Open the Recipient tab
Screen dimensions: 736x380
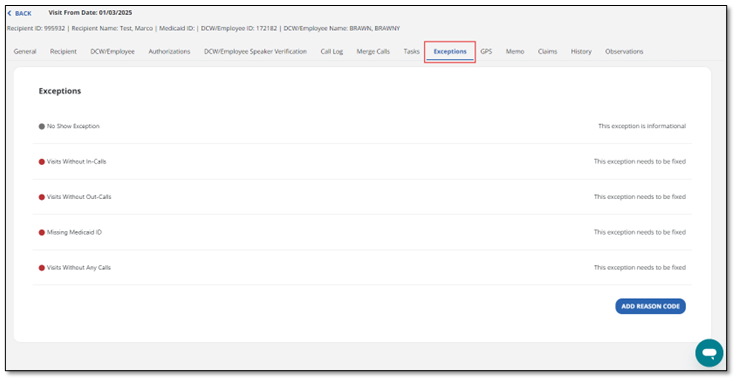point(63,52)
